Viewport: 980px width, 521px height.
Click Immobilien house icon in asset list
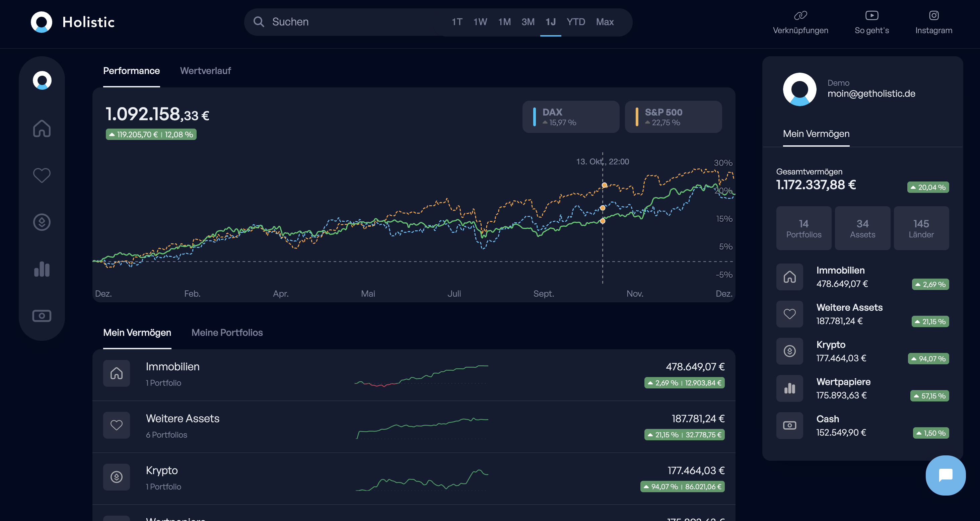click(x=117, y=373)
